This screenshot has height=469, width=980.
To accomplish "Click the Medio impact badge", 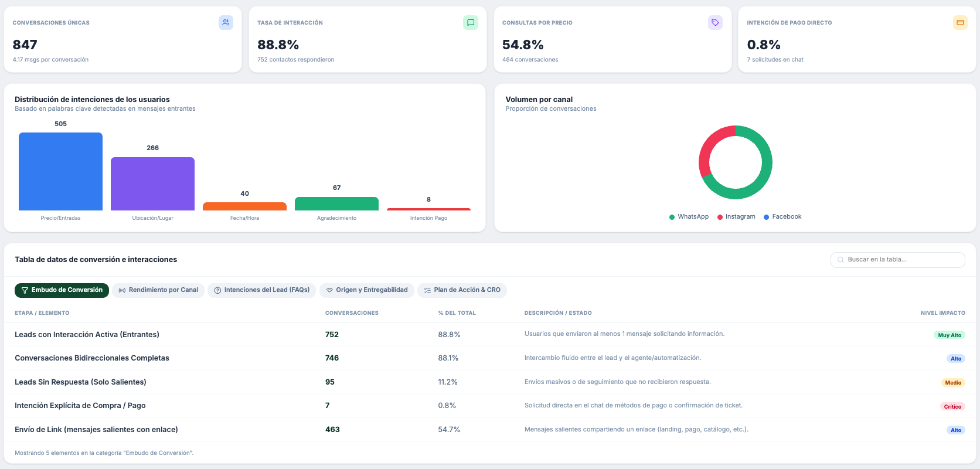I will coord(953,383).
